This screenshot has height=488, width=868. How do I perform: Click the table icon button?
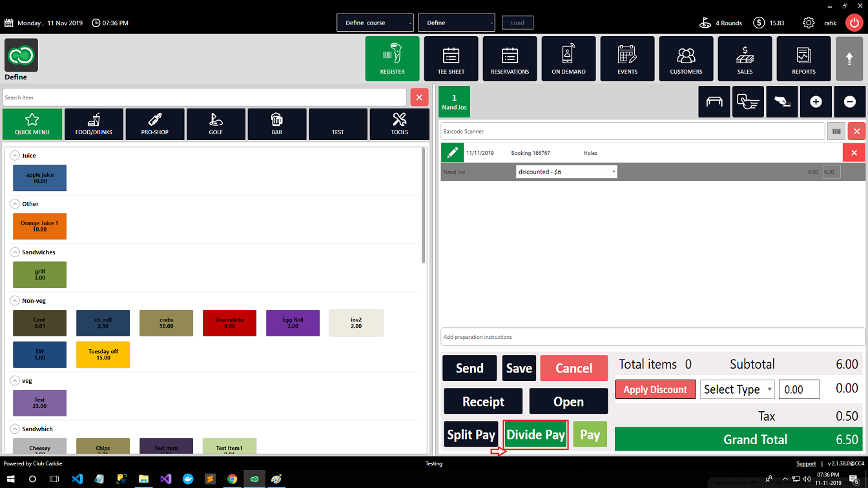[x=714, y=102]
